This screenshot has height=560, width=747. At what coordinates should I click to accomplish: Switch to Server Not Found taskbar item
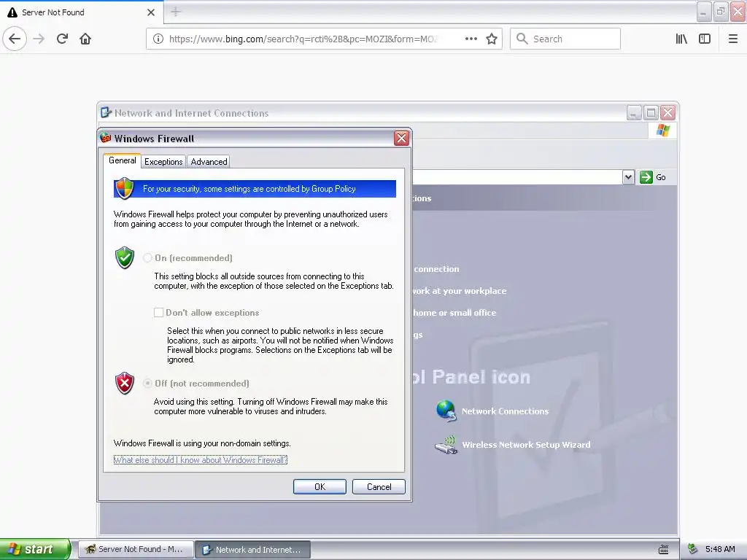click(136, 550)
